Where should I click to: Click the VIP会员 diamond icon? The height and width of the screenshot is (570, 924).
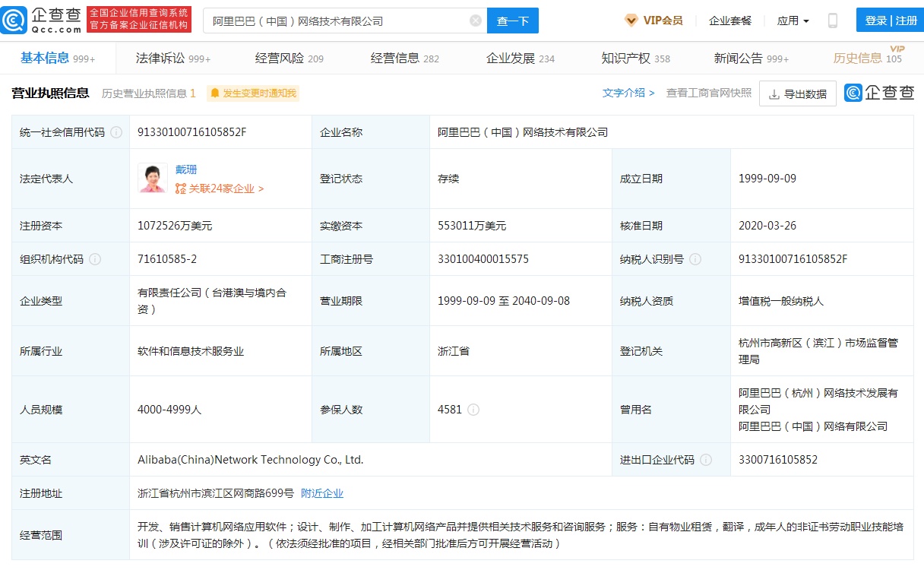(631, 21)
